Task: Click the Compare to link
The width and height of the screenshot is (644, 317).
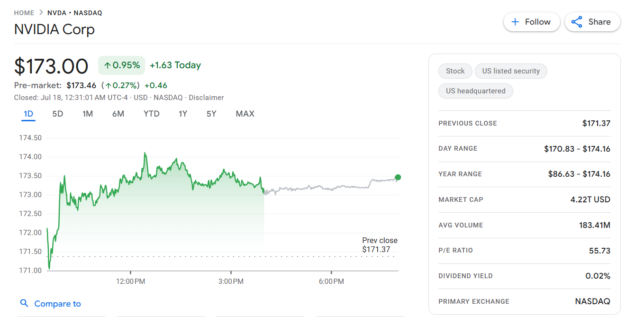Action: 58,304
